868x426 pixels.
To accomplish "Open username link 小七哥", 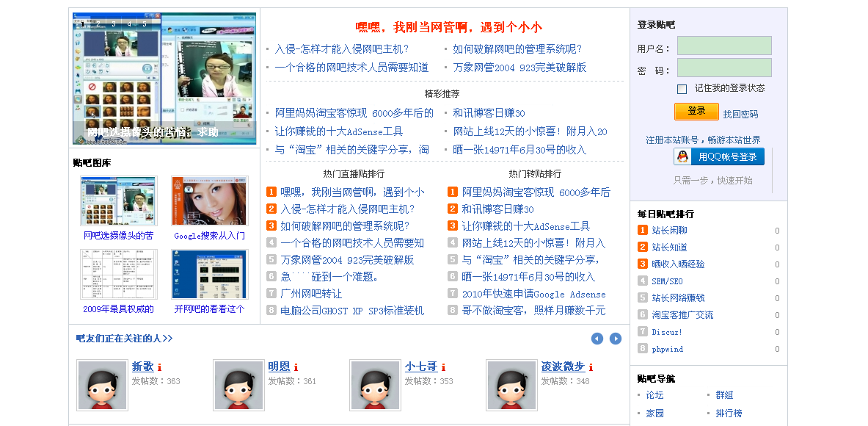I will point(420,367).
